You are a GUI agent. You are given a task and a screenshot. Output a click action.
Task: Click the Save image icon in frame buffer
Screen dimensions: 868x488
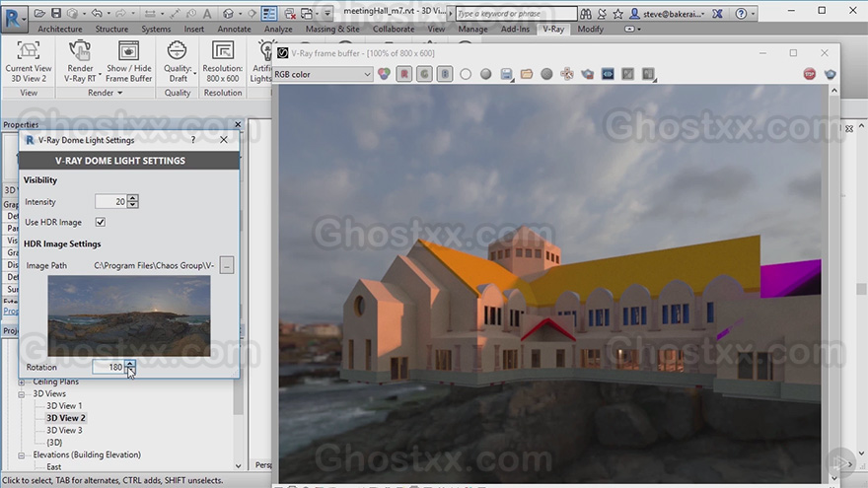(x=506, y=74)
